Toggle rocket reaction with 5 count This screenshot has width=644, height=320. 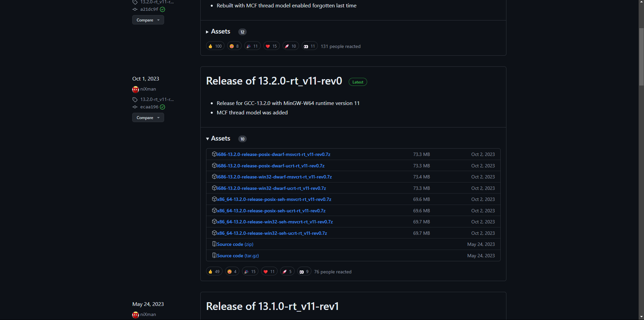pyautogui.click(x=287, y=272)
